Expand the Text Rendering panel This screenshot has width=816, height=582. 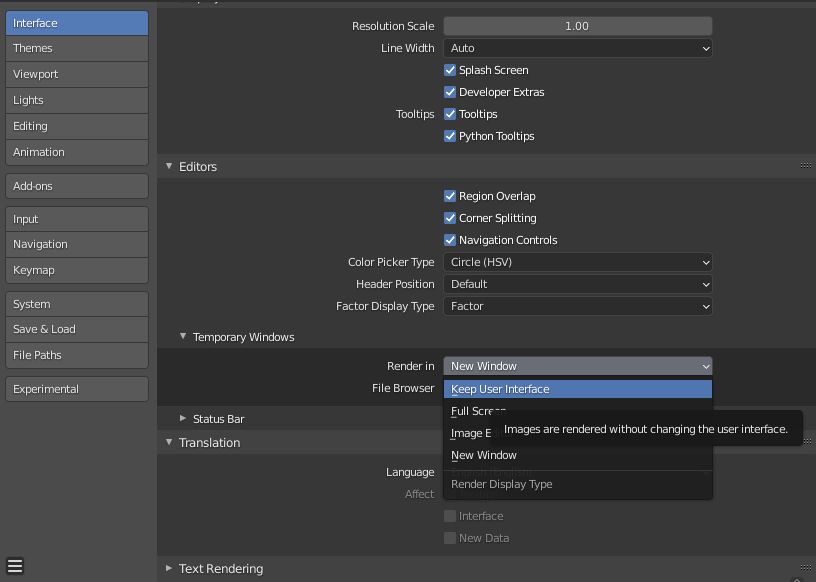click(169, 568)
